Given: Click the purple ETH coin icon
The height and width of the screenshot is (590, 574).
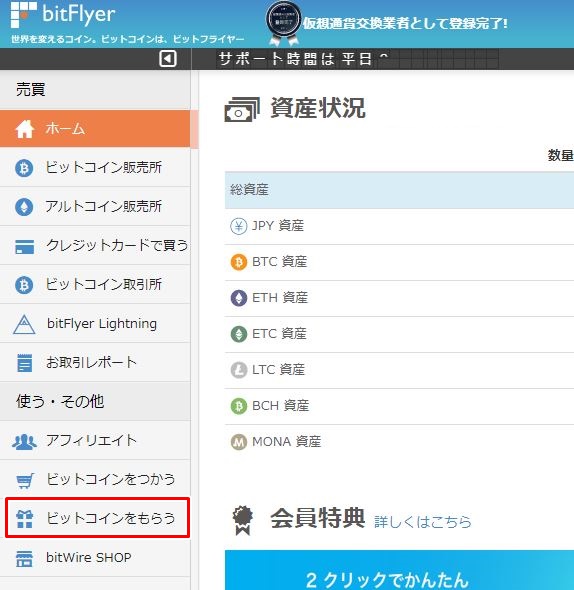Looking at the screenshot, I should point(239,298).
